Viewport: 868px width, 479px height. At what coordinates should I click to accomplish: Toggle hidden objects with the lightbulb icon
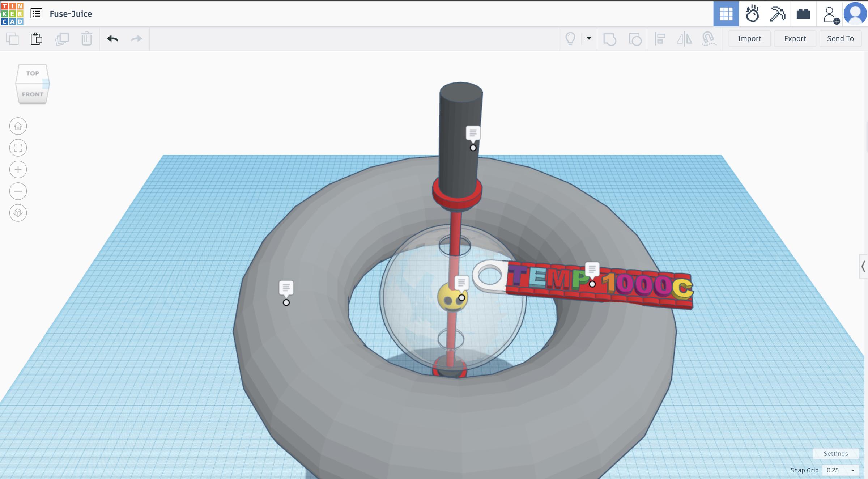click(571, 39)
